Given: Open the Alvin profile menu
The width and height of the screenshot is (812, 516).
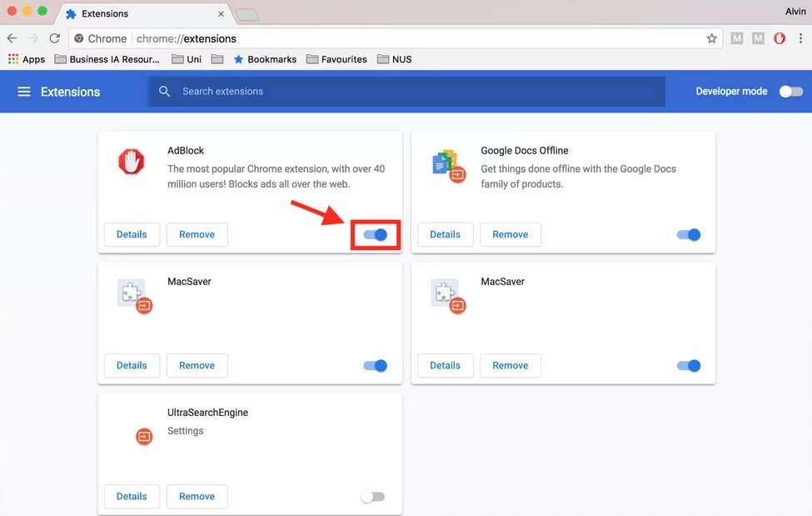Looking at the screenshot, I should [x=795, y=11].
